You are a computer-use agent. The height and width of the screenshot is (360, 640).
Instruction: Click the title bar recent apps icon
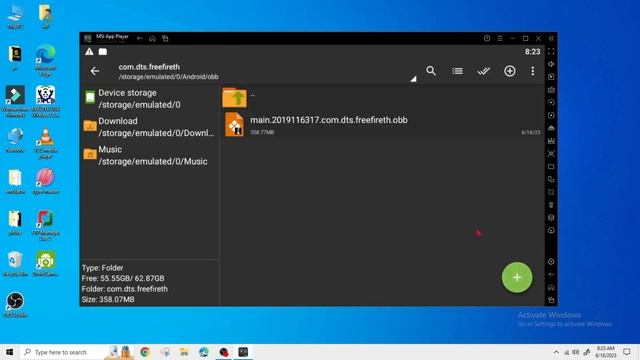tap(165, 38)
